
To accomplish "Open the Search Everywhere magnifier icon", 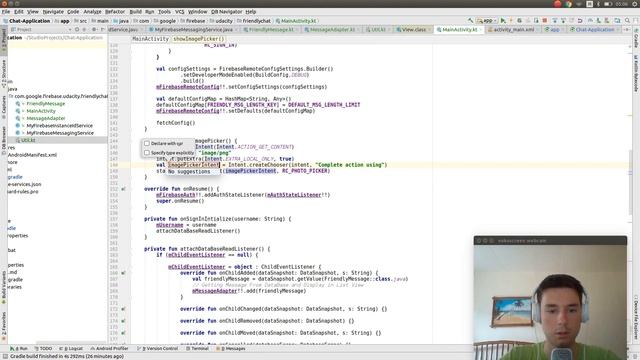I will click(x=627, y=20).
